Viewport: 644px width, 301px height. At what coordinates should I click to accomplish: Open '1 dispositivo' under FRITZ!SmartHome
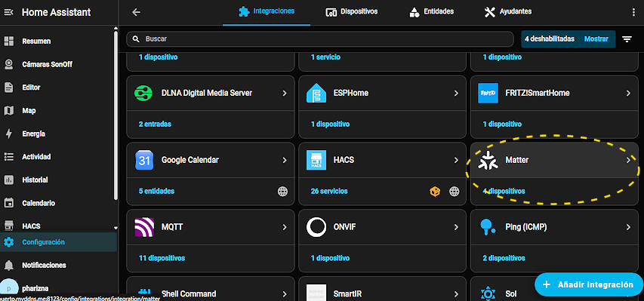point(502,124)
